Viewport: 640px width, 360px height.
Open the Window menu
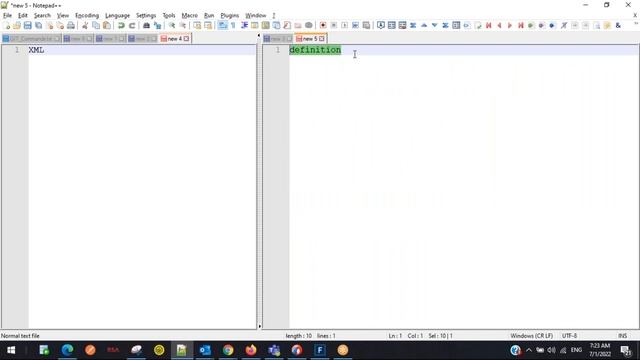click(256, 15)
